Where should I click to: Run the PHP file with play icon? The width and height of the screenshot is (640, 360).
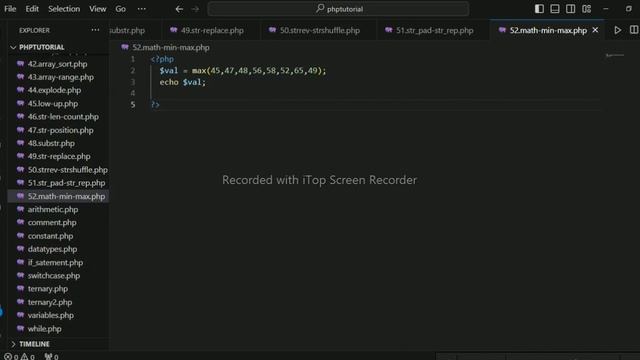pos(618,30)
